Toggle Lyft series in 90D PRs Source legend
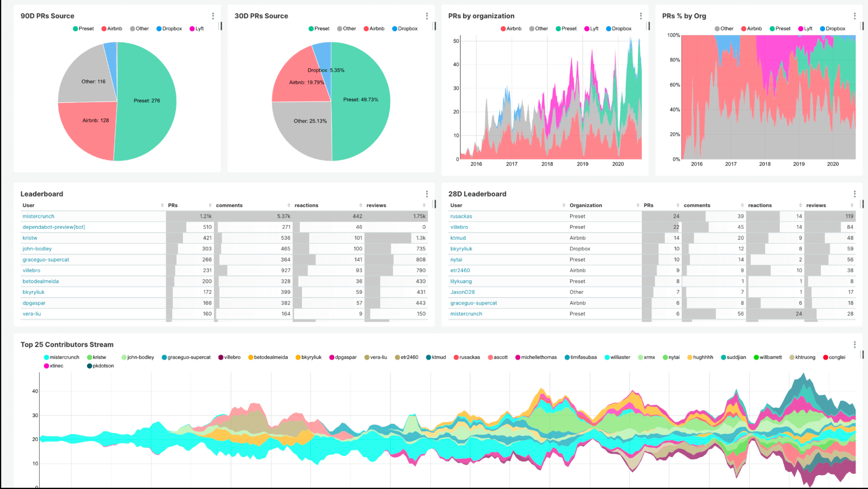 point(197,29)
